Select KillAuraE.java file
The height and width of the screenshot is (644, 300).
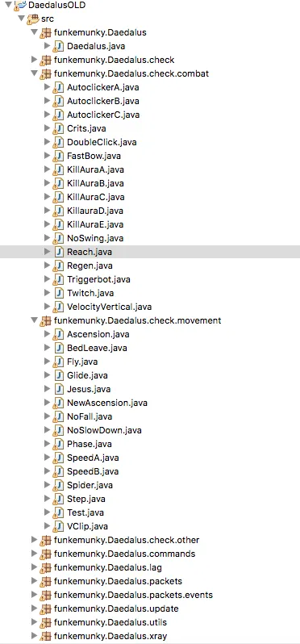pyautogui.click(x=95, y=224)
